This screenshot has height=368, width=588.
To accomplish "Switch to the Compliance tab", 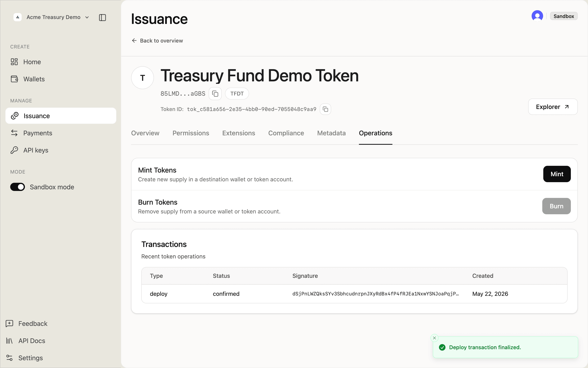I will 286,133.
